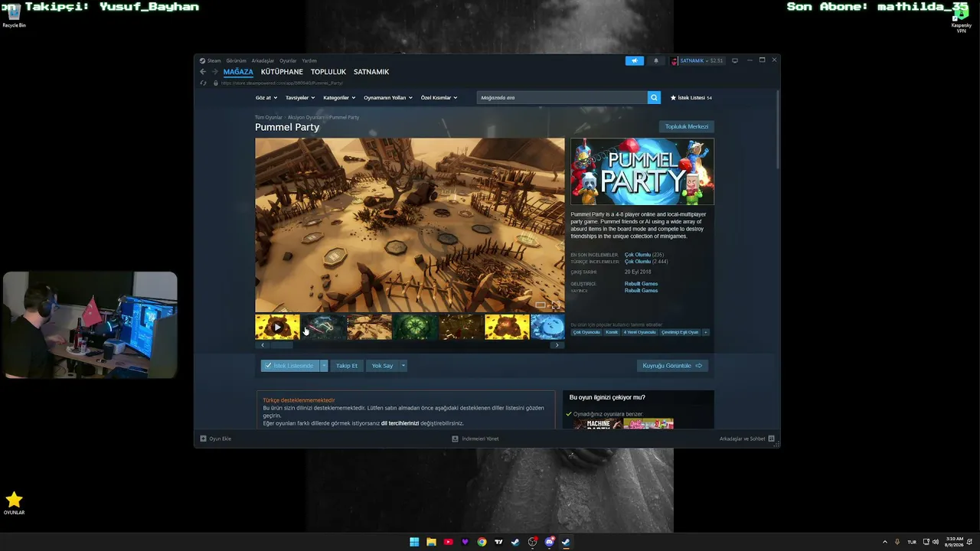
Task: Expand the Kategoriler dropdown
Action: (339, 98)
